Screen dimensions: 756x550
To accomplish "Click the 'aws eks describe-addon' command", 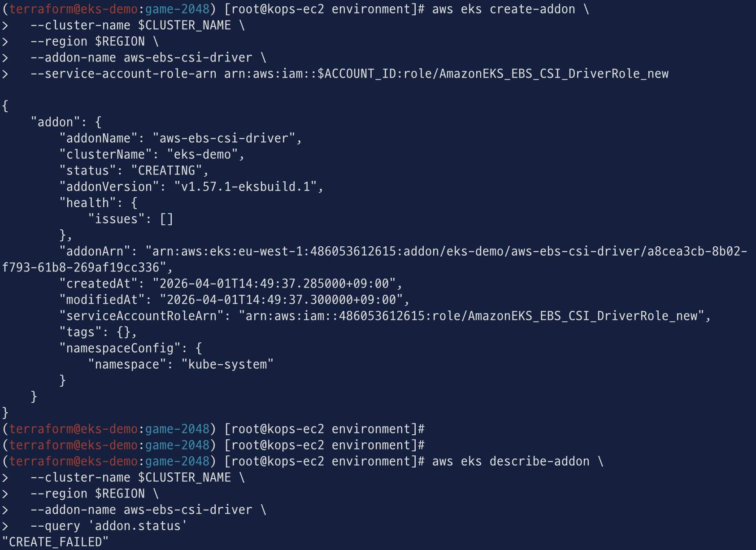I will (511, 461).
